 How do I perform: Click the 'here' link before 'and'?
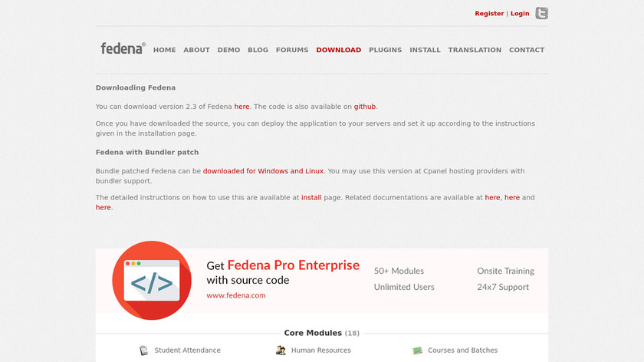click(512, 198)
